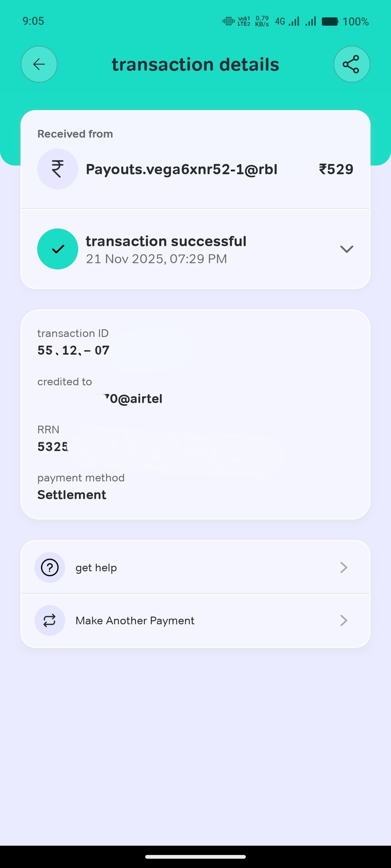Tap the vibrate mode status icon
This screenshot has width=391, height=868.
[x=228, y=21]
